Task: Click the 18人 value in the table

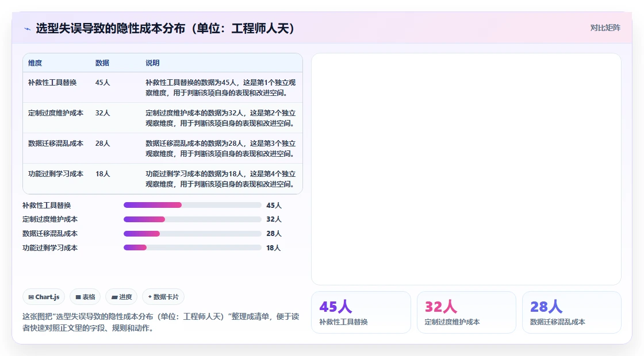Action: pos(103,174)
